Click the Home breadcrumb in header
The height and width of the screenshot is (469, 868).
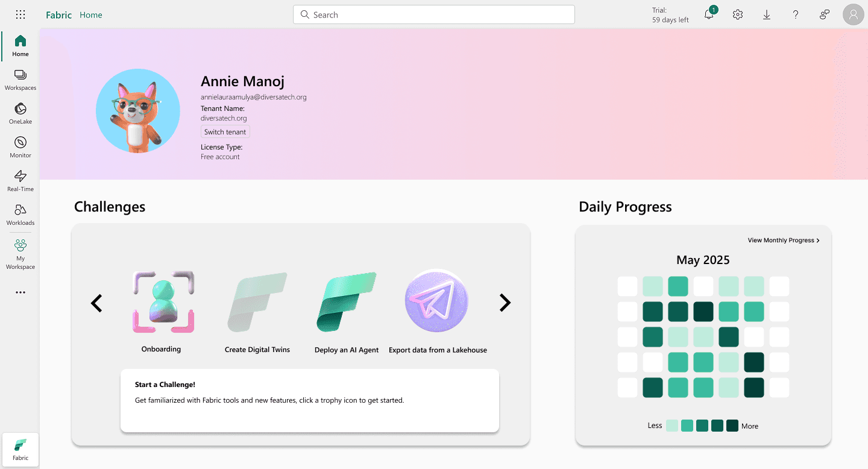91,15
